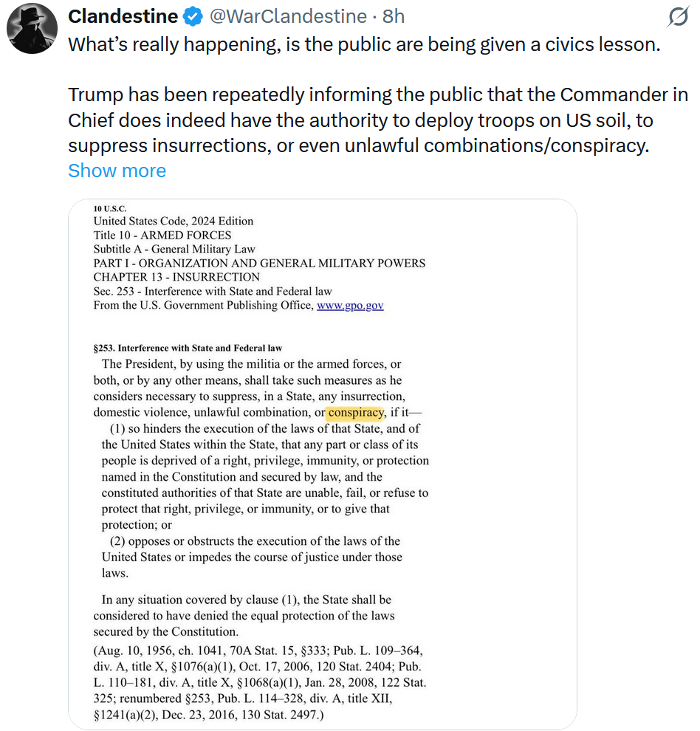This screenshot has height=731, width=700.
Task: Open the tweet via the 8h timestamp
Action: [393, 16]
